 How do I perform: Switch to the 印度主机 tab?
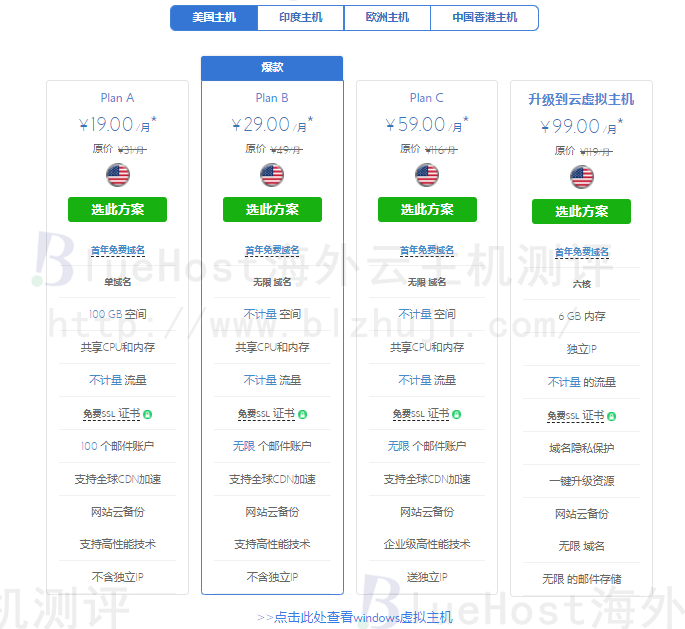[x=301, y=18]
